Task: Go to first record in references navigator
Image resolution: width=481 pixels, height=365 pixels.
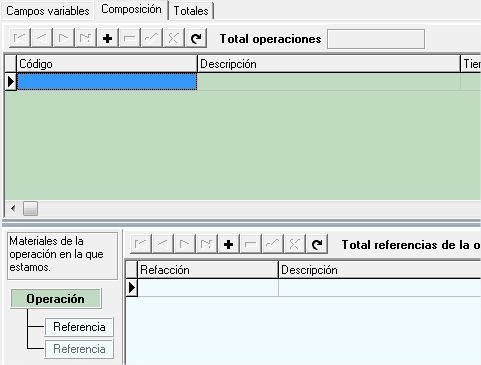Action: 141,244
